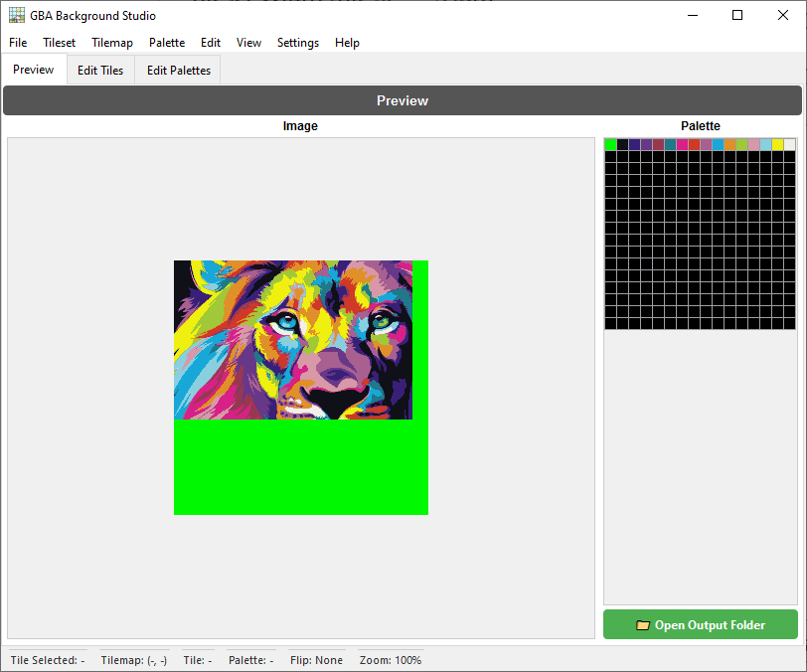Open the Tilemap menu
The height and width of the screenshot is (672, 807).
[x=112, y=43]
